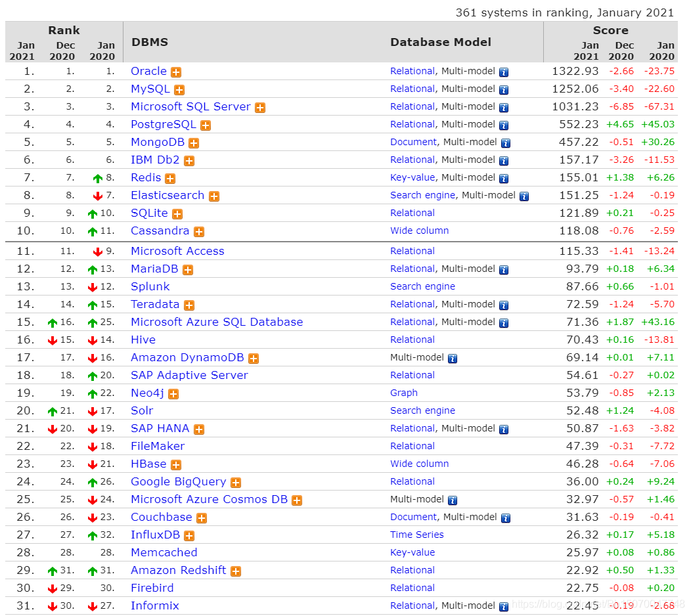This screenshot has height=616, width=691.
Task: Click the info icon in MongoDB's row
Action: point(506,143)
